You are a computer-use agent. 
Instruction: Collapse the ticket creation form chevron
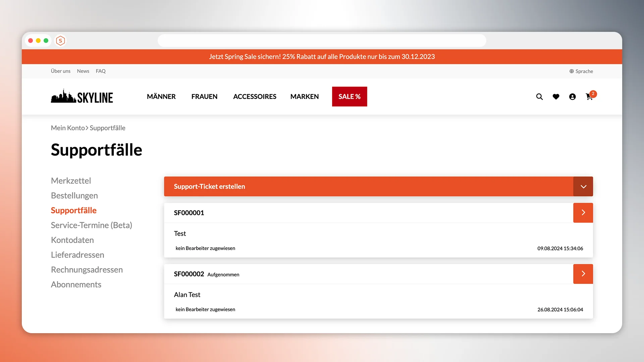pyautogui.click(x=583, y=186)
